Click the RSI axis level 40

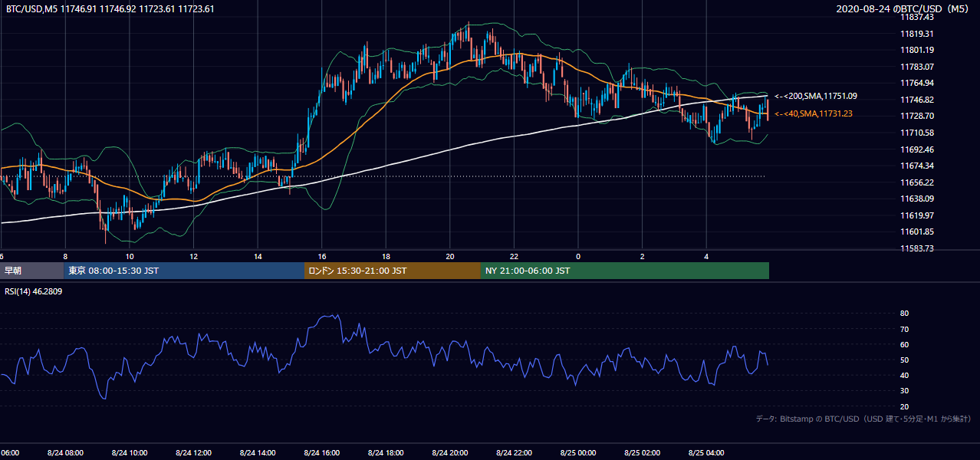[904, 375]
